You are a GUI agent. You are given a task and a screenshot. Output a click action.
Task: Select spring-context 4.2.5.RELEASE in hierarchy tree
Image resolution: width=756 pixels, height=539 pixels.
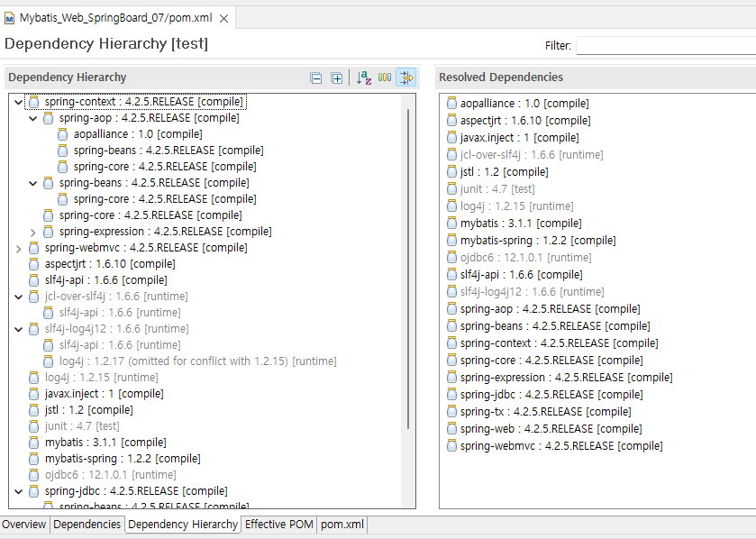[143, 102]
